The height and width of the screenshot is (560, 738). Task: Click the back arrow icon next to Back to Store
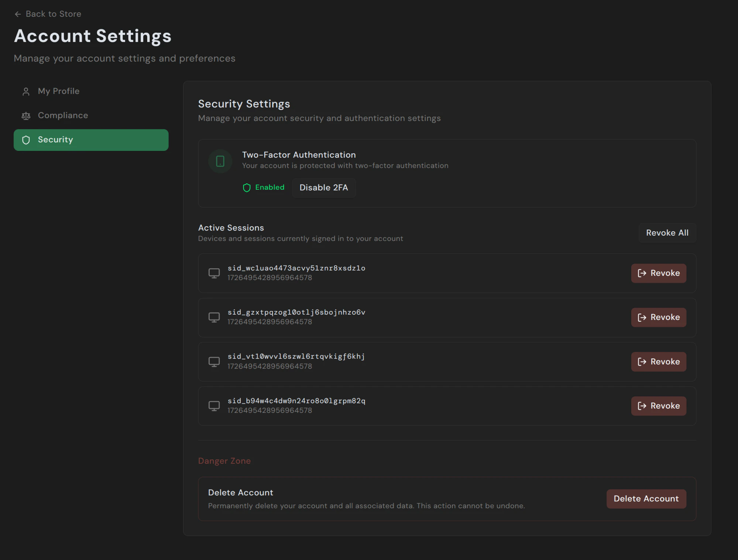point(18,14)
